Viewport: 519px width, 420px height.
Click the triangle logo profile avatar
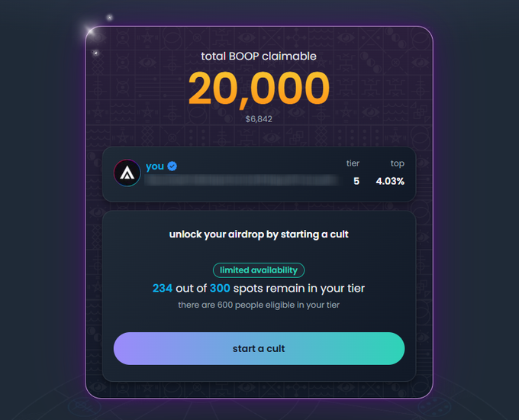(127, 173)
